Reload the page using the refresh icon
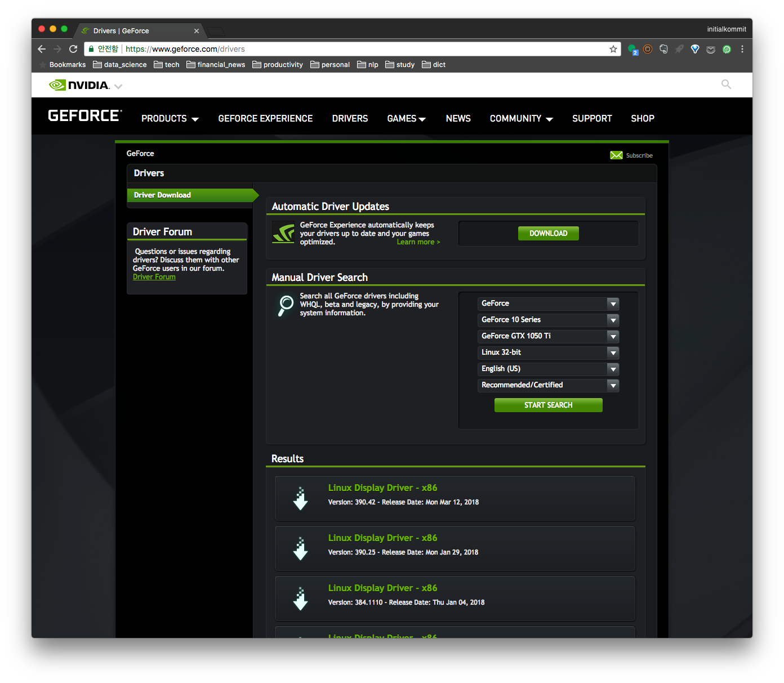The image size is (784, 683). coord(73,49)
